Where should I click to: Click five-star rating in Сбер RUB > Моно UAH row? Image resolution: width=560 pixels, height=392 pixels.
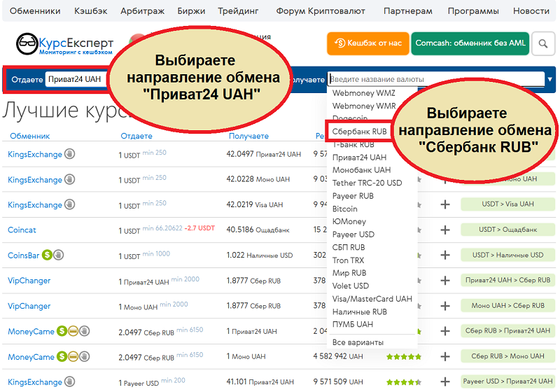(x=404, y=357)
